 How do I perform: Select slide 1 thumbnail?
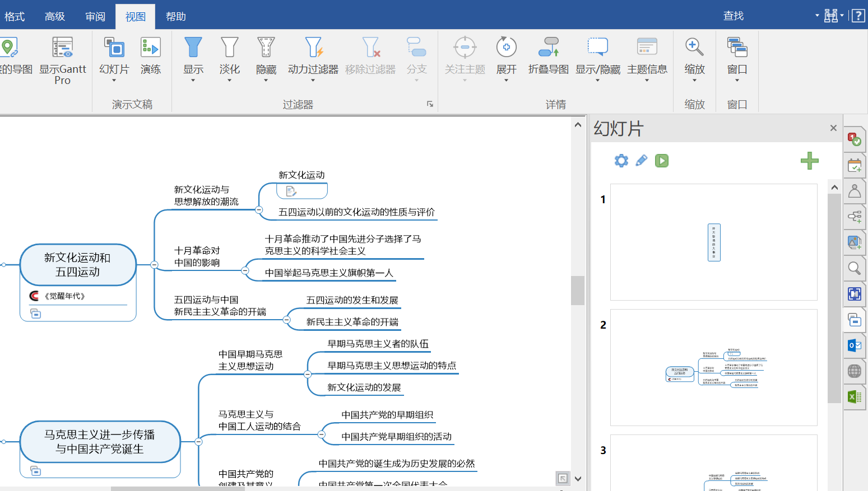[x=714, y=242]
